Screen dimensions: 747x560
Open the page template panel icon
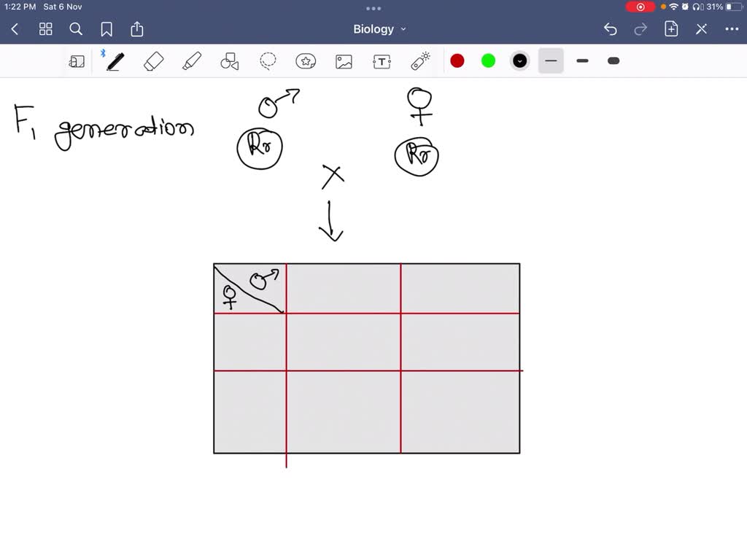click(x=77, y=61)
